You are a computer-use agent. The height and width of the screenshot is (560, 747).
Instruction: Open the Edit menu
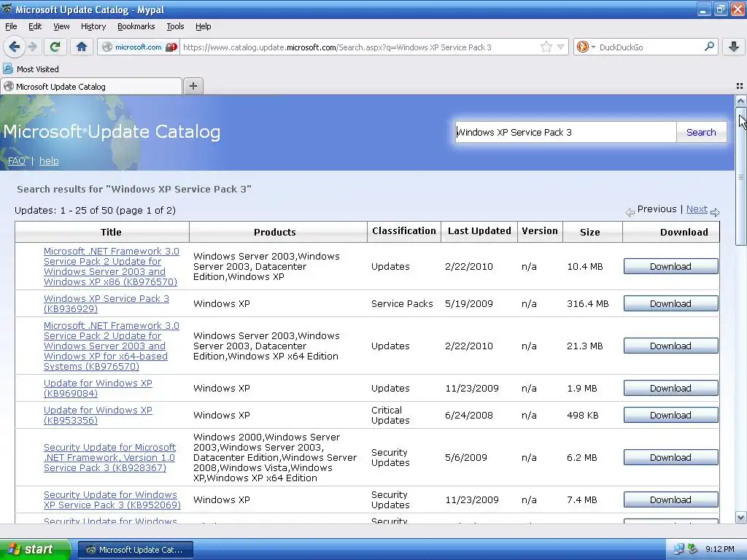tap(35, 26)
